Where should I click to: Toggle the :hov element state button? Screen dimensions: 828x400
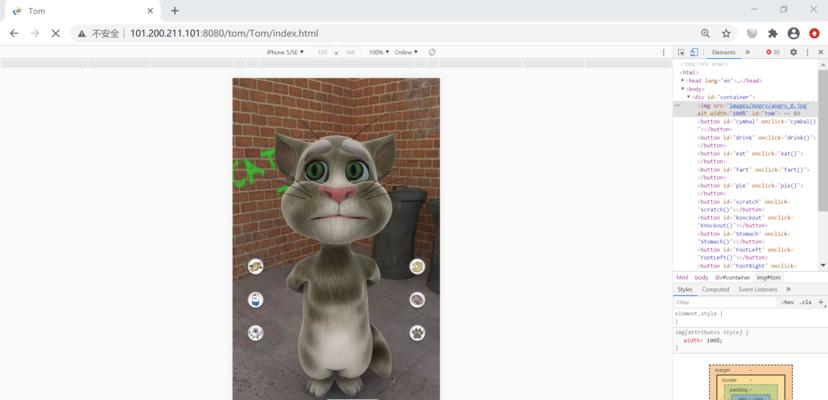click(x=787, y=302)
